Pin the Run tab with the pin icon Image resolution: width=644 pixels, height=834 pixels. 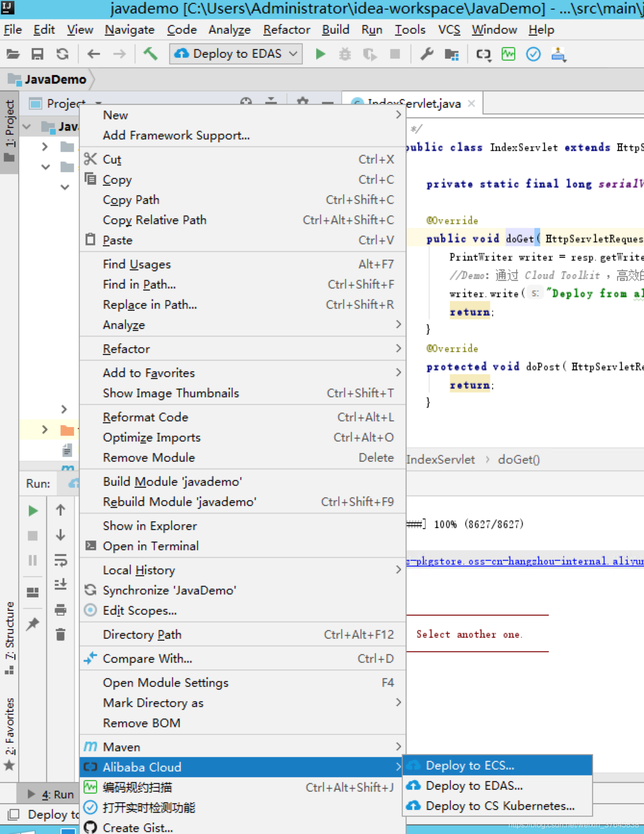[33, 624]
